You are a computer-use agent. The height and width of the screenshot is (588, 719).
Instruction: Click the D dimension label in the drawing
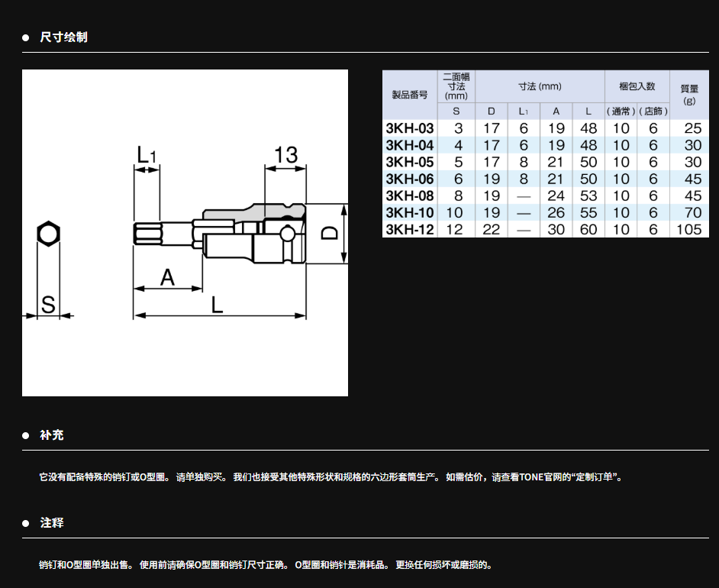(x=328, y=233)
